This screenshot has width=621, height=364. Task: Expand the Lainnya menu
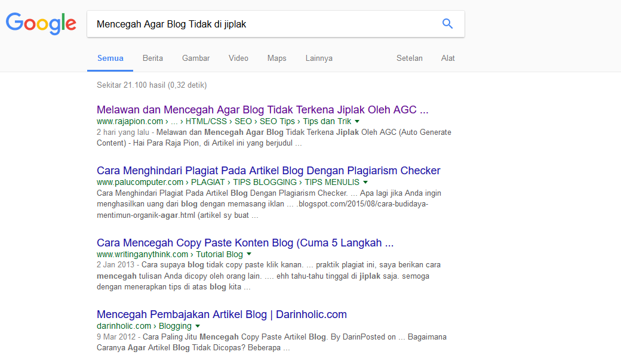(x=319, y=58)
